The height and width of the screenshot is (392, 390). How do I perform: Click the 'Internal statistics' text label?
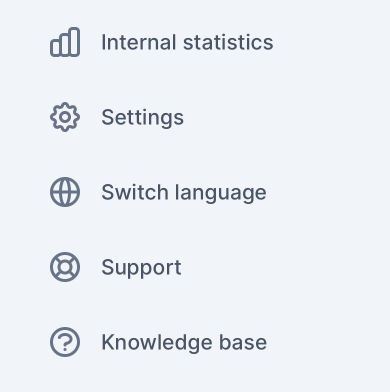pyautogui.click(x=187, y=42)
